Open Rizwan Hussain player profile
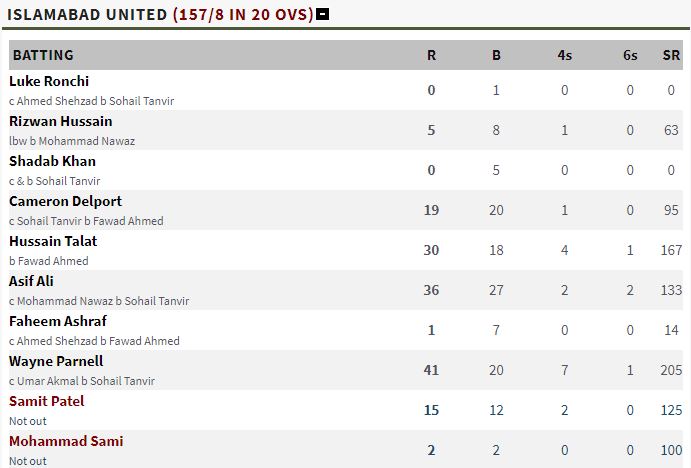Screen dimensions: 691x468 [61, 122]
